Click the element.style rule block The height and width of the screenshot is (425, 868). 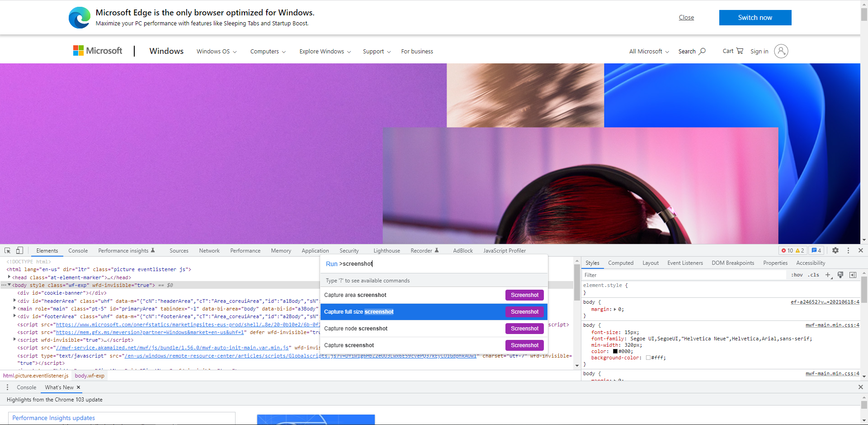click(x=721, y=289)
